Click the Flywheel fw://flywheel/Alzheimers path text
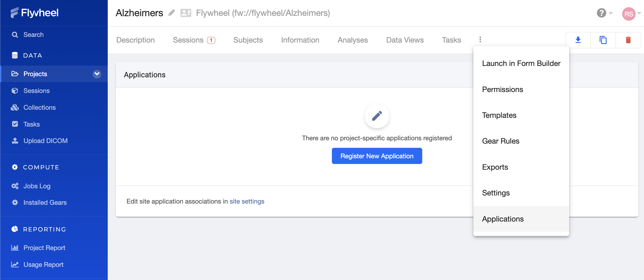 coord(263,13)
